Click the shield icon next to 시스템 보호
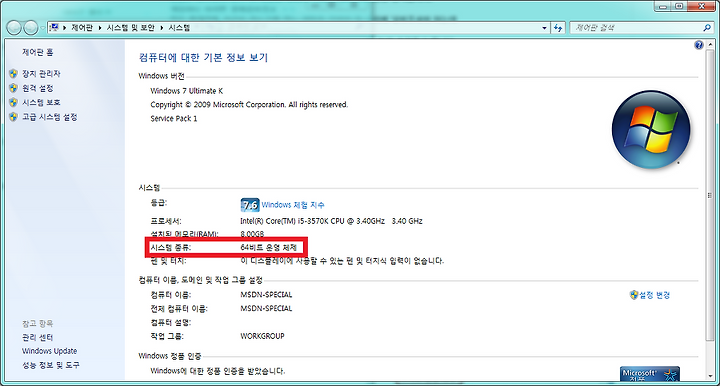720x386 pixels. 13,102
